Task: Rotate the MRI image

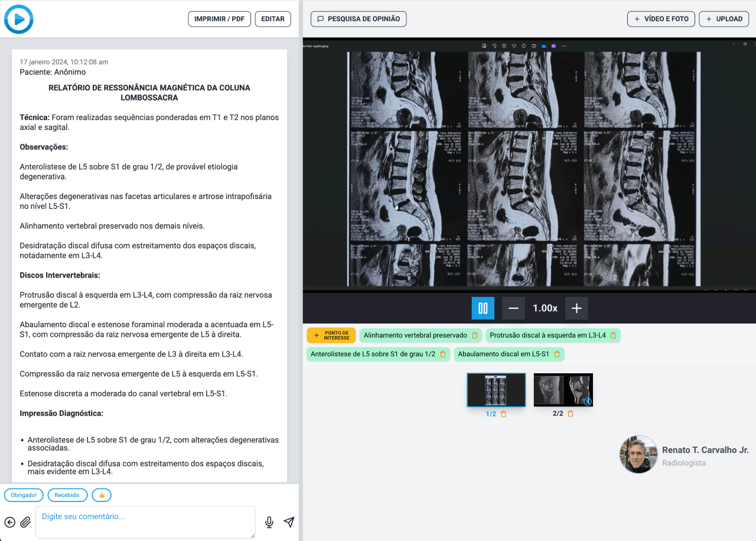Action: tap(494, 46)
